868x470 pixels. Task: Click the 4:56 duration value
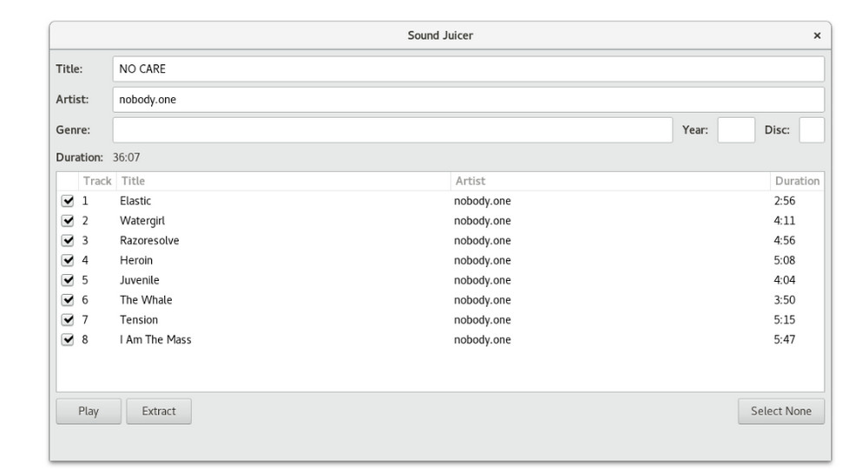785,240
